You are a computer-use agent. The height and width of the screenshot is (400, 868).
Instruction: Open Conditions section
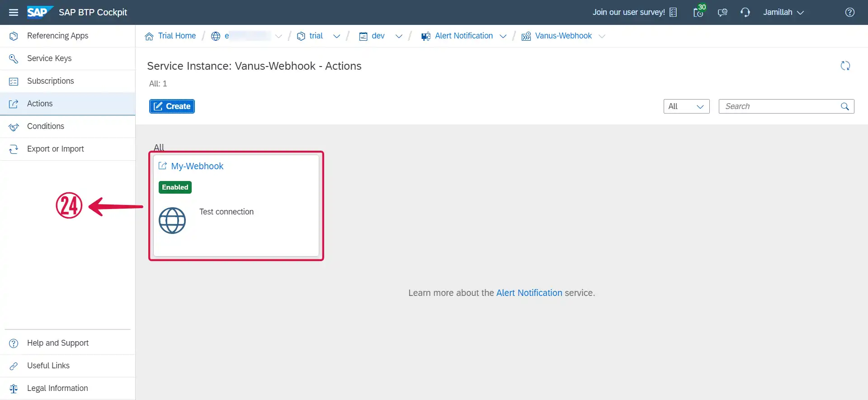coord(68,126)
